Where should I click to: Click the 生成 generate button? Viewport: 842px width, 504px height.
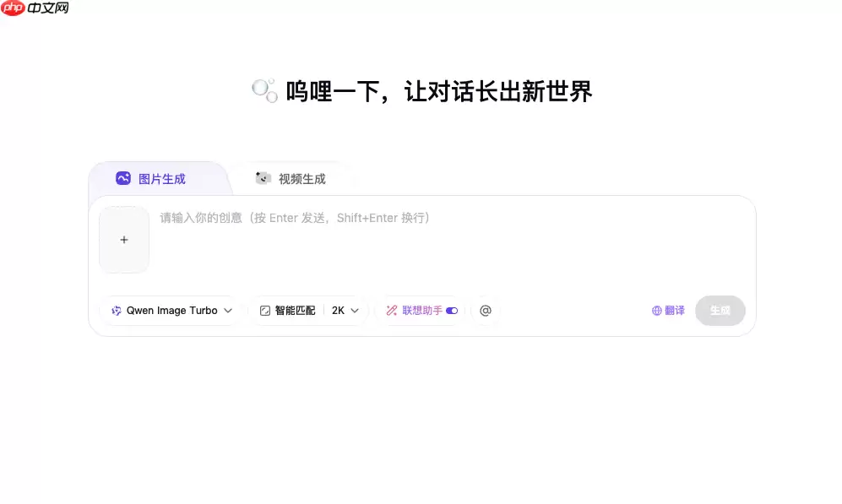[720, 311]
